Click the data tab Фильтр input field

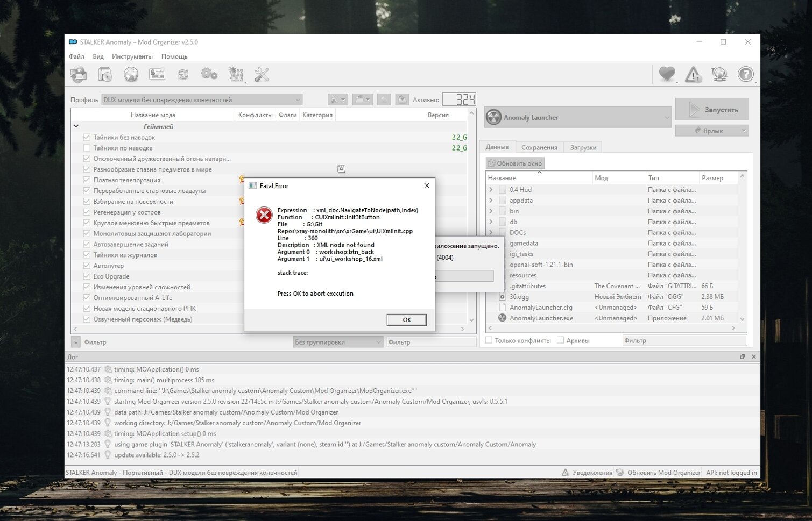coord(684,340)
